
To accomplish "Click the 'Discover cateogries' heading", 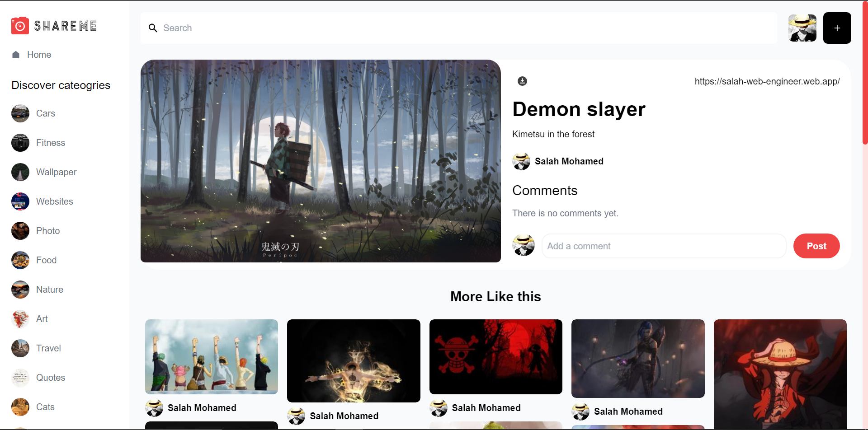I will pos(61,85).
